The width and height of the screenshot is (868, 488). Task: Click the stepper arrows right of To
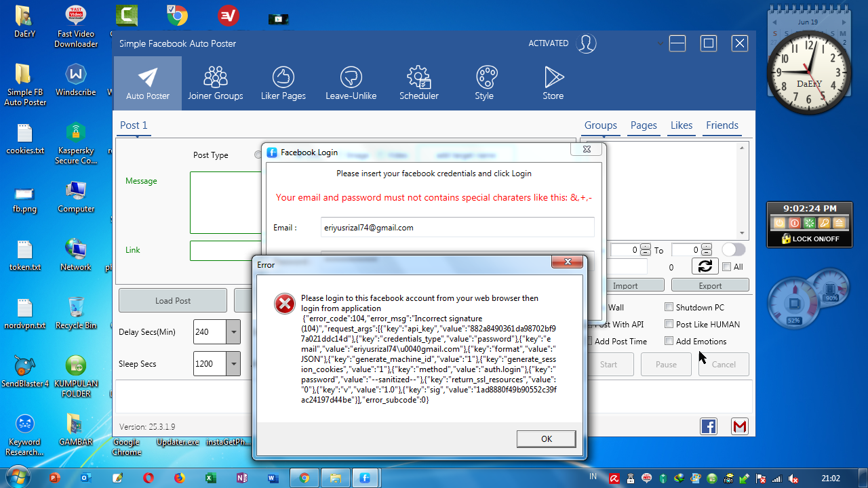coord(707,249)
